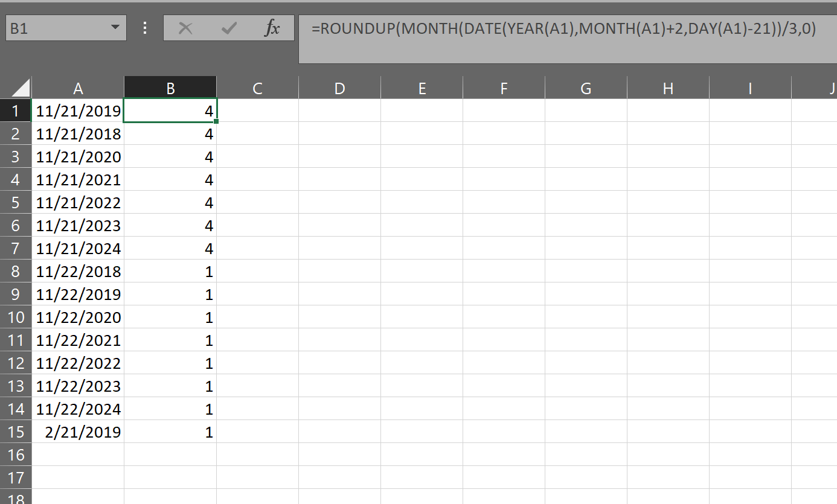The image size is (837, 504).
Task: Click row 15 header
Action: [x=16, y=432]
